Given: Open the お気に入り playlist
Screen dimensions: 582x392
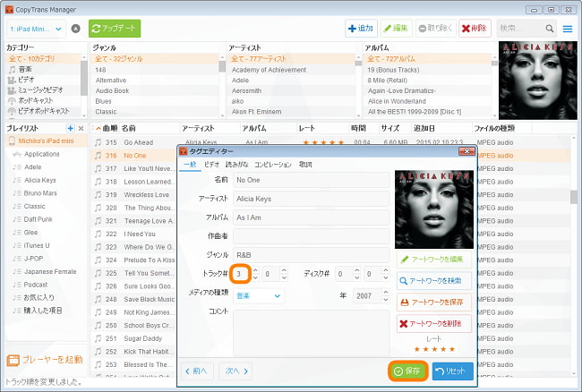Looking at the screenshot, I should 39,297.
